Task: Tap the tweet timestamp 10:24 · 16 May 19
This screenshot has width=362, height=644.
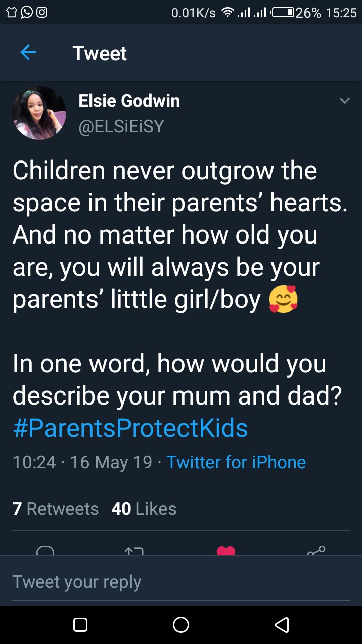Action: pyautogui.click(x=82, y=462)
